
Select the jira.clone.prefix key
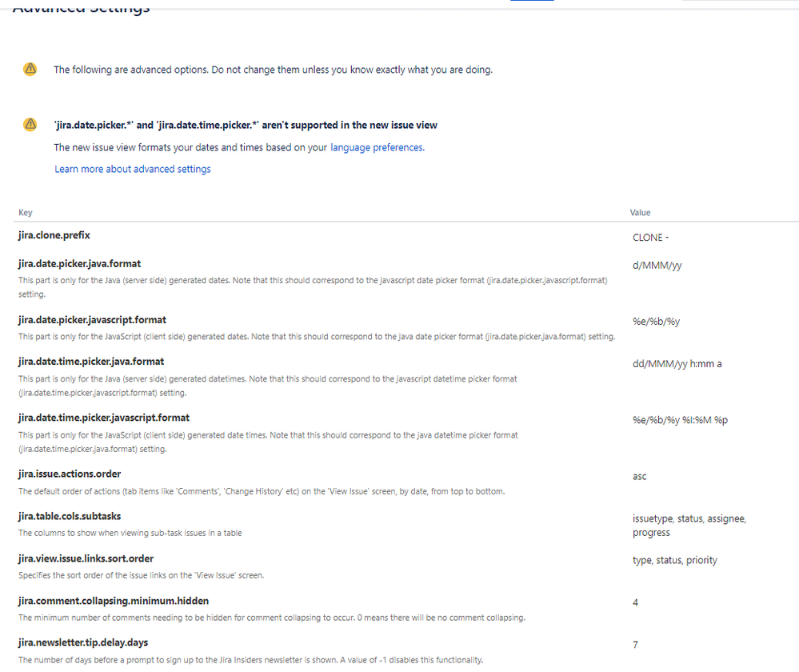click(x=54, y=235)
